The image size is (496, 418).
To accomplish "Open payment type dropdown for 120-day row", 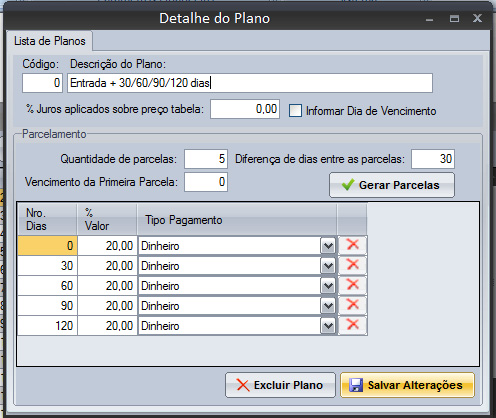I will tap(328, 326).
